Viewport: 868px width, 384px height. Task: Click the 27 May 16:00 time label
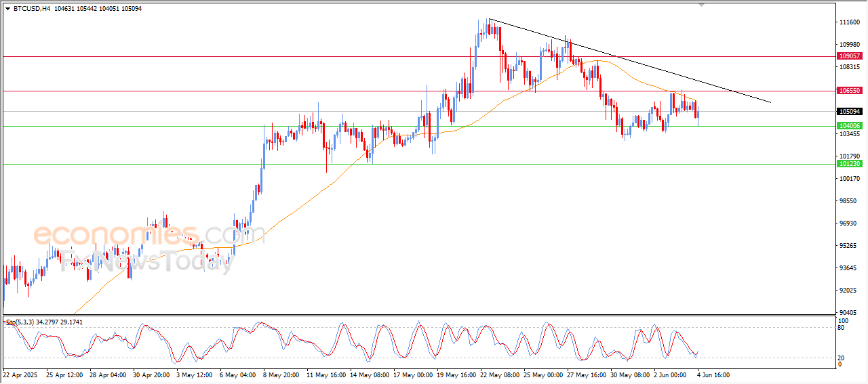pos(587,374)
